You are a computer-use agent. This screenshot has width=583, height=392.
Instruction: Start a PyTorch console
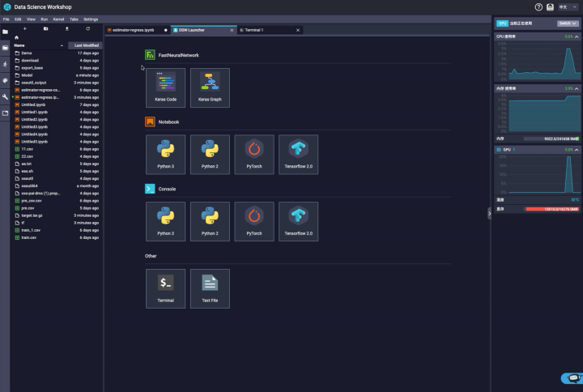[254, 222]
